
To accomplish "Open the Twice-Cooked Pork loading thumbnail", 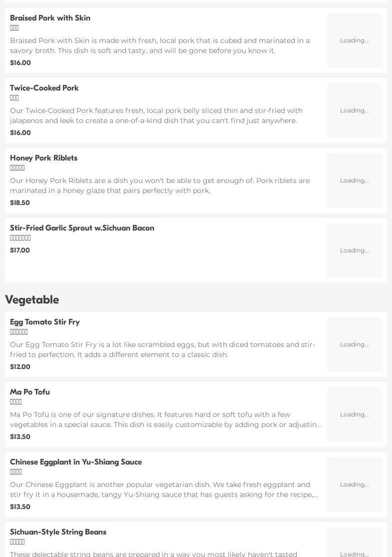I will [x=354, y=110].
